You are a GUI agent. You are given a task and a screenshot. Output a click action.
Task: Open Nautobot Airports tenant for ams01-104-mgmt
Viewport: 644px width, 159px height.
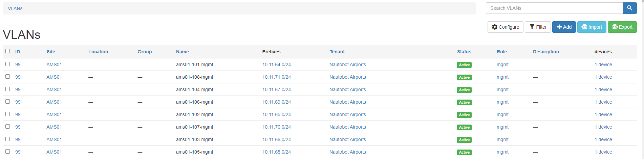347,89
